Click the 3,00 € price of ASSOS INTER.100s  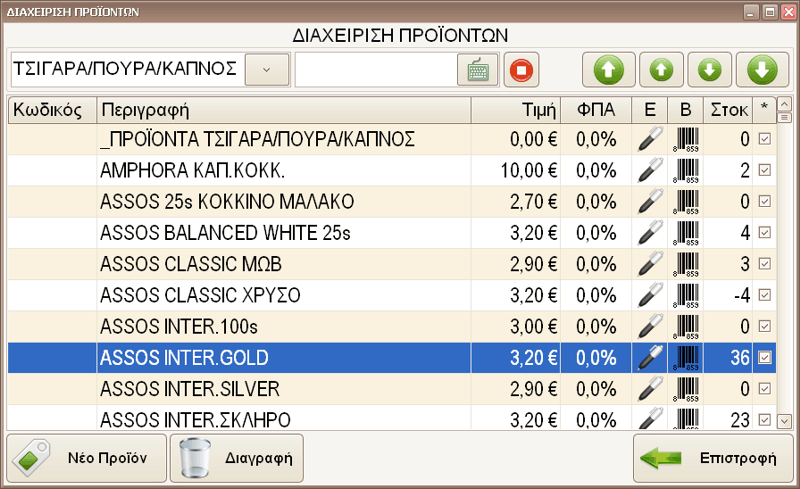pyautogui.click(x=534, y=326)
